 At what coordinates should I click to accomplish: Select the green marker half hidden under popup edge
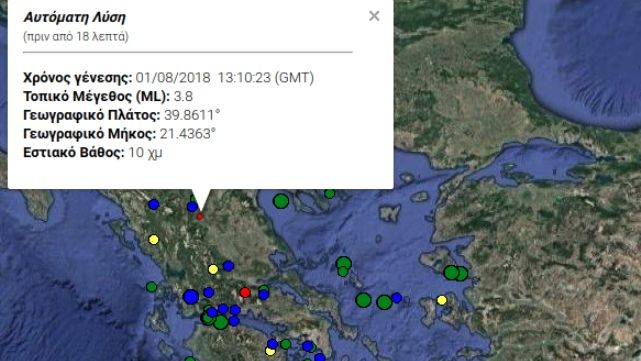(x=330, y=193)
